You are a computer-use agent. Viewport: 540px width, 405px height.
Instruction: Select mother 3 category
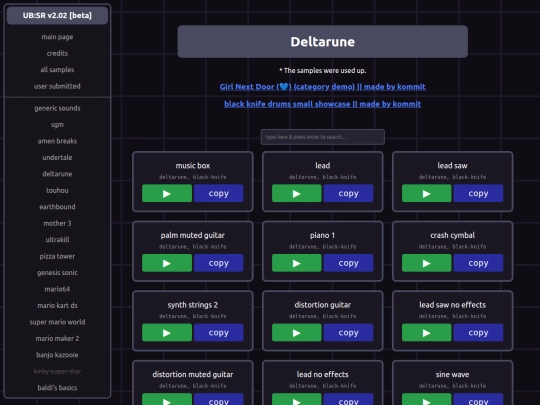coord(57,223)
